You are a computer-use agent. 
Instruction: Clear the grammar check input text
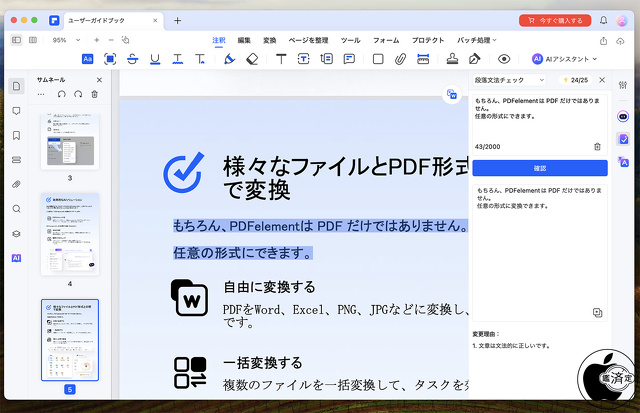pos(597,147)
